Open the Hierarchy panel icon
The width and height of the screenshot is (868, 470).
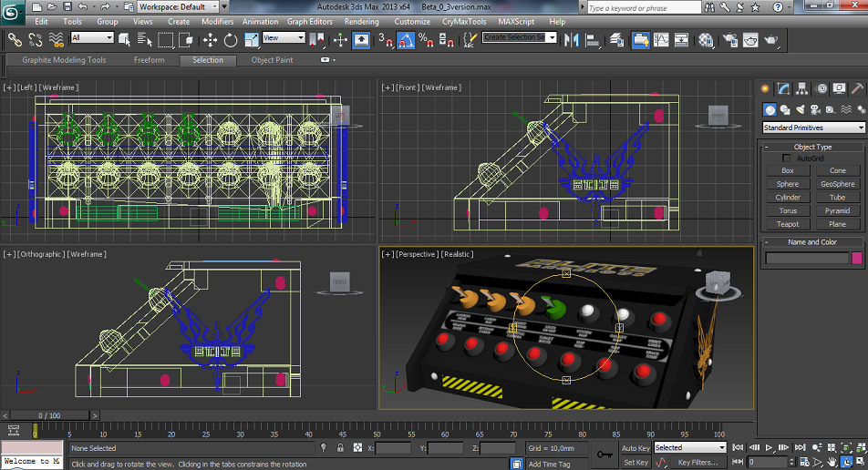click(802, 88)
